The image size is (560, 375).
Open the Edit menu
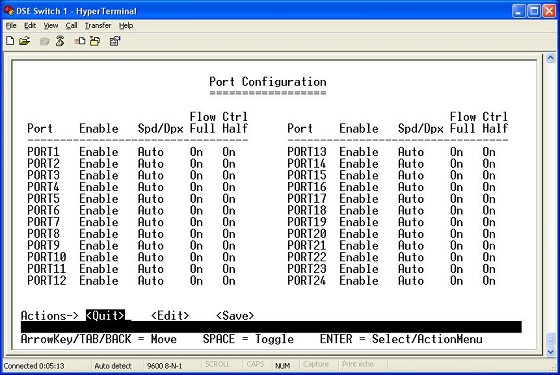pos(30,26)
